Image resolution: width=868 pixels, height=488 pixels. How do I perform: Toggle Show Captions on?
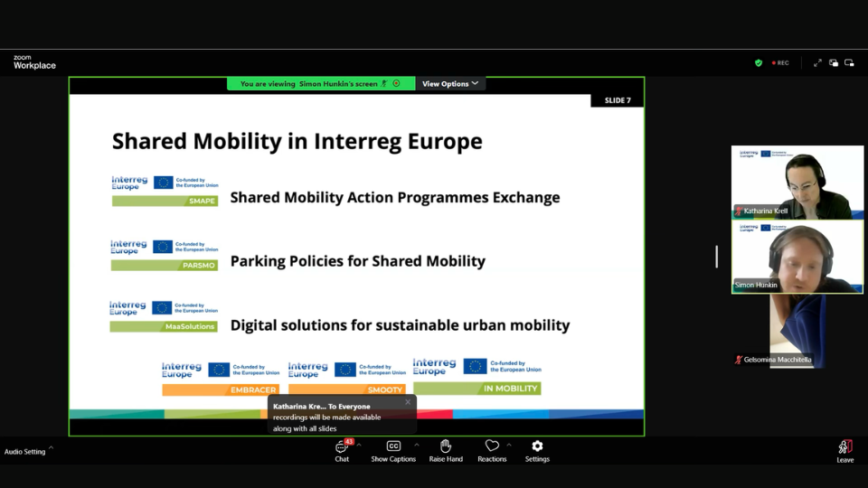click(393, 449)
